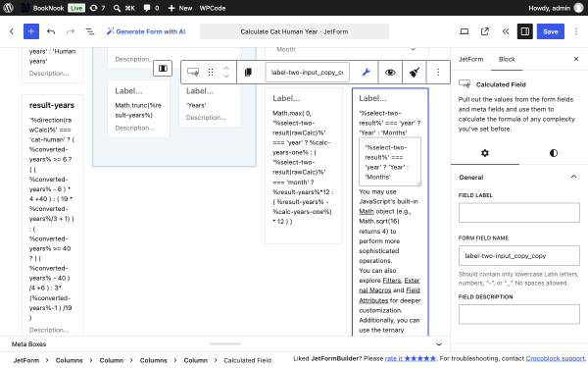Open the updates counter showing 7
The image size is (588, 368).
[x=97, y=8]
